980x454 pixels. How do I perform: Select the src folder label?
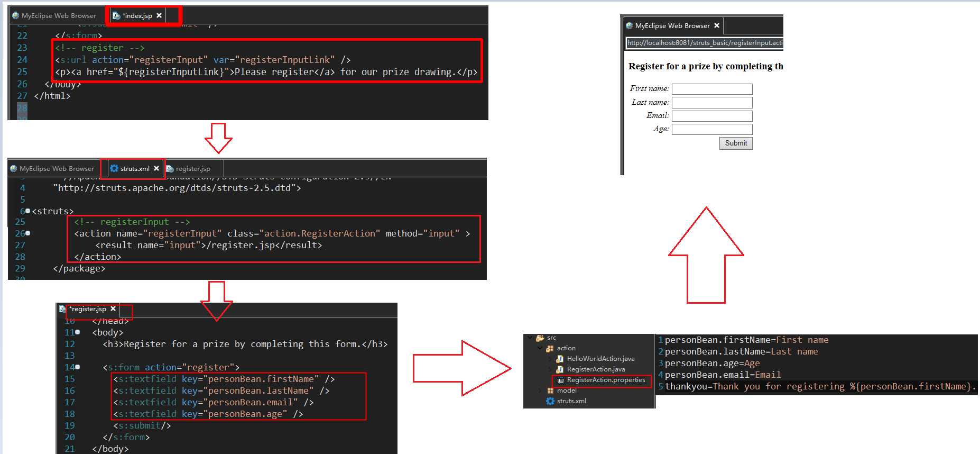coord(551,338)
